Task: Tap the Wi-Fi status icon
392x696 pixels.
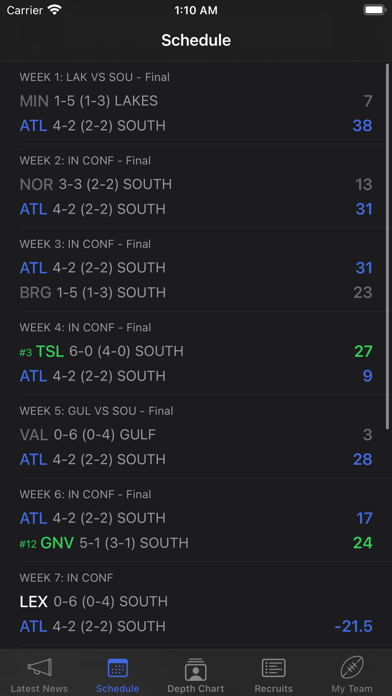Action: pos(55,10)
